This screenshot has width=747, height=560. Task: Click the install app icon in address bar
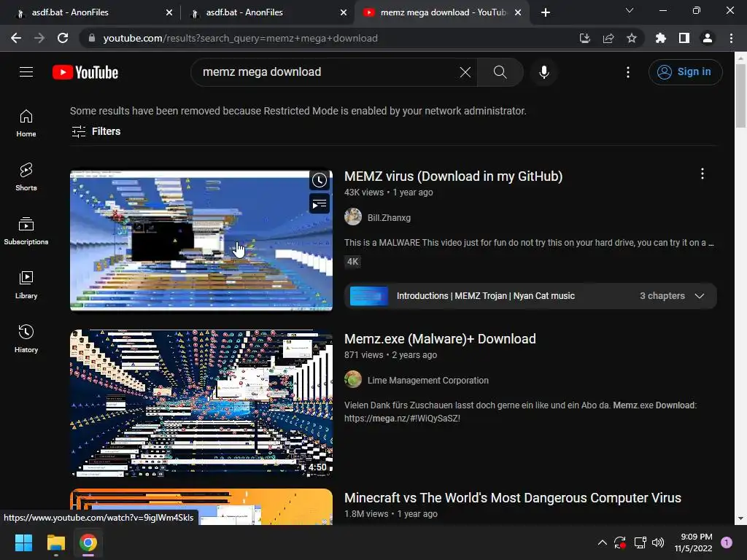584,38
